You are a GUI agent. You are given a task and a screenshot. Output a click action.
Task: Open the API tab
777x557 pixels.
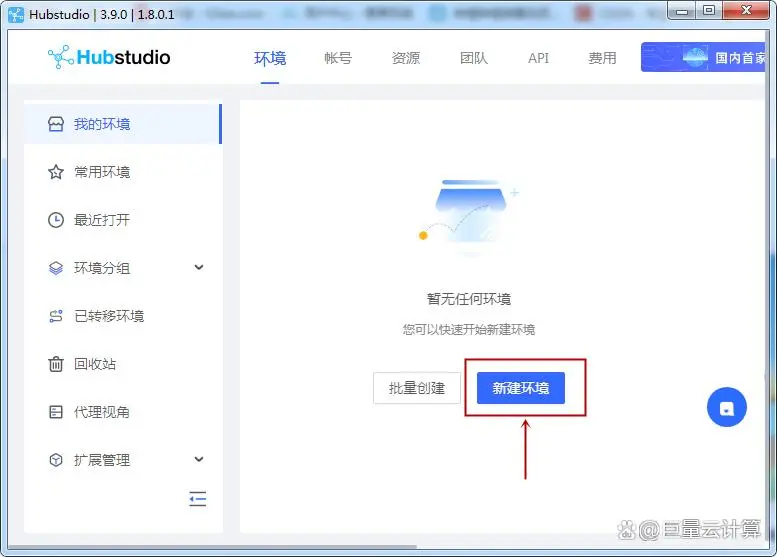[538, 58]
